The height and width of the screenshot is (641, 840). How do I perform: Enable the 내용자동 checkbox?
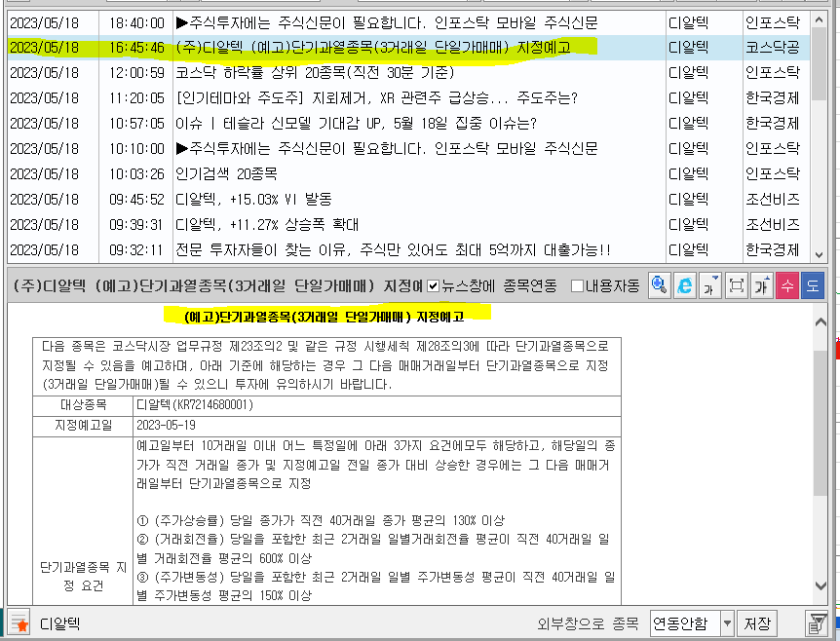point(577,286)
